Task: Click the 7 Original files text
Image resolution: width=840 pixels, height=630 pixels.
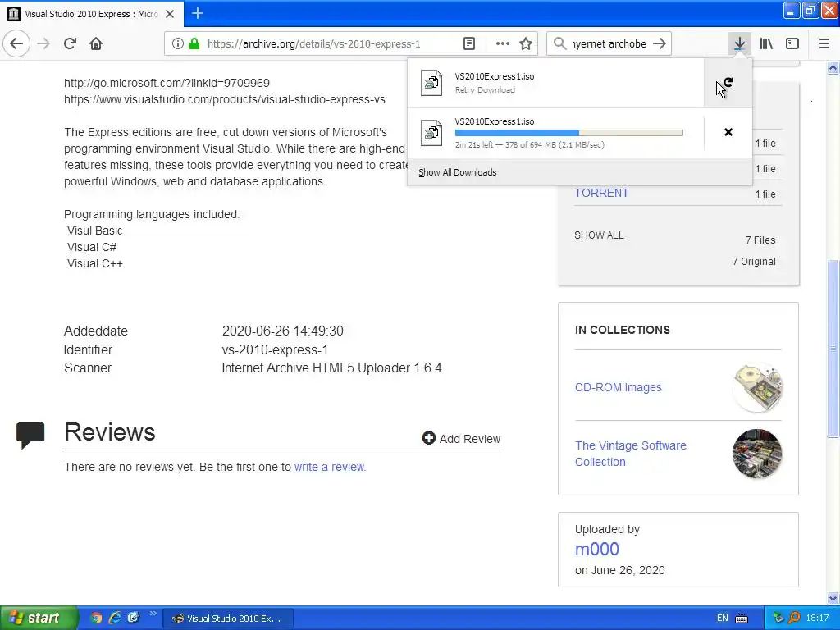Action: tap(754, 262)
